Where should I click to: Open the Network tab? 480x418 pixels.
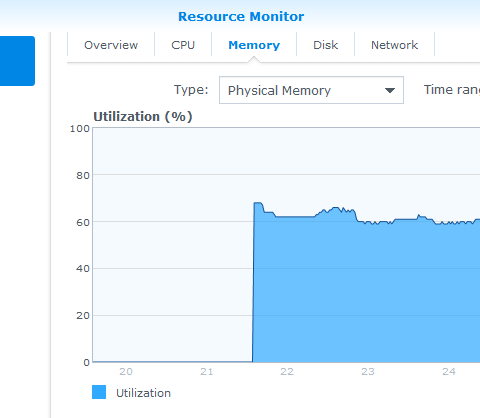click(x=394, y=45)
